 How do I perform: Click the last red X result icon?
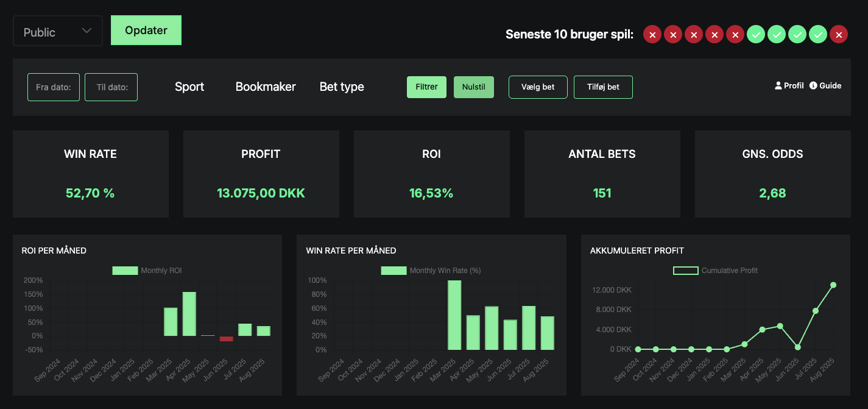point(839,35)
